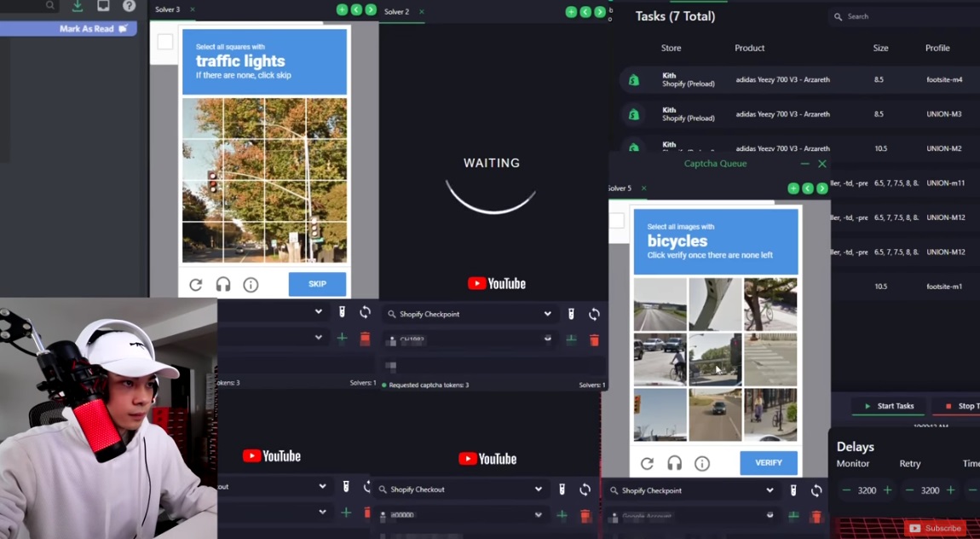Get an audio challenge for traffic lights captcha
Viewport: 980px width, 539px height.
(x=223, y=285)
